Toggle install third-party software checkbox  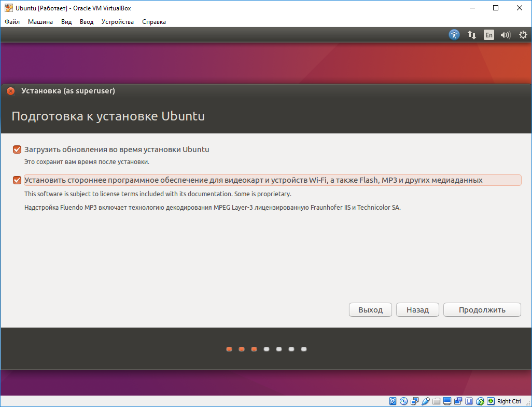click(17, 180)
